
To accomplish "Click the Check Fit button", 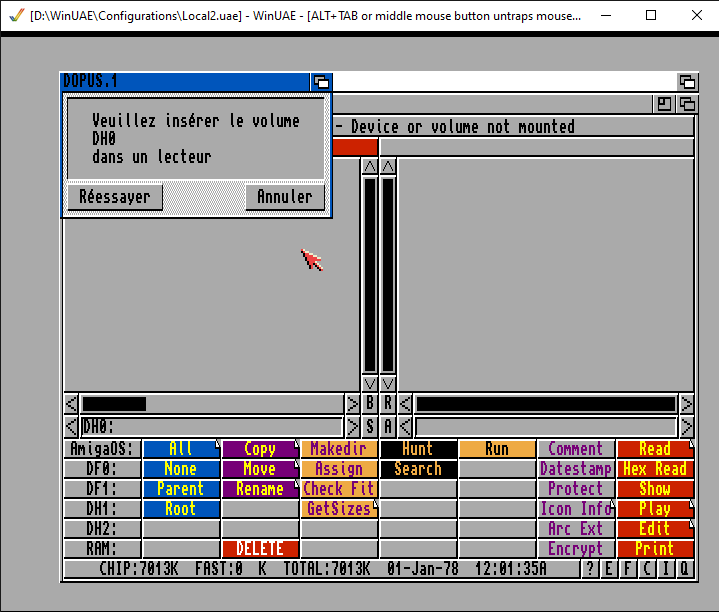I will pos(339,489).
